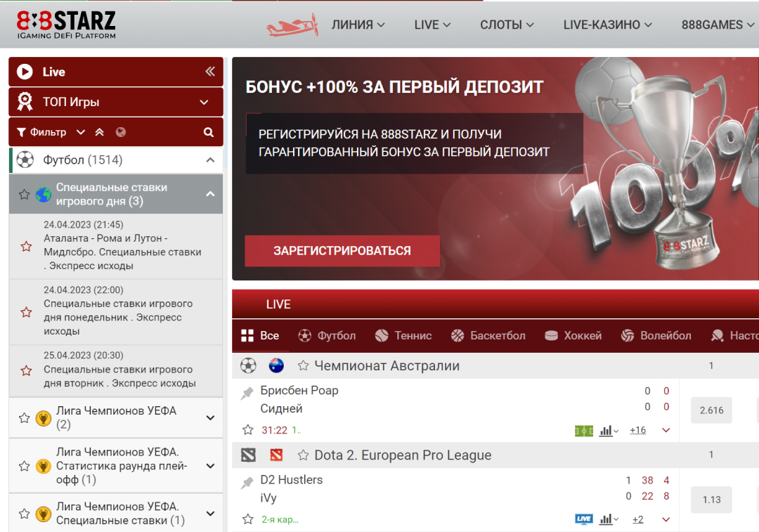Favorite Лига Чемпионов Специальные ставки (1)
Screen dimensions: 759x532
24,514
